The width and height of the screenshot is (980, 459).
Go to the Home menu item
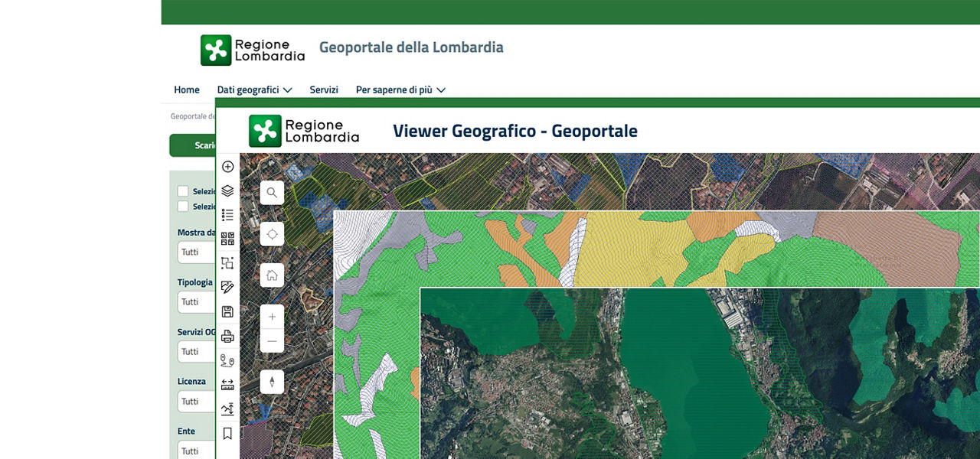pos(186,90)
